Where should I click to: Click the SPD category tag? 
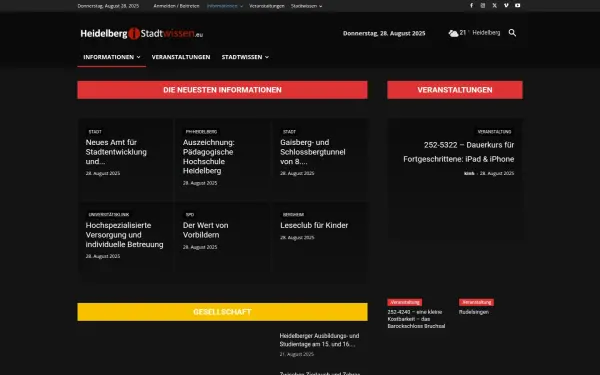click(x=190, y=215)
